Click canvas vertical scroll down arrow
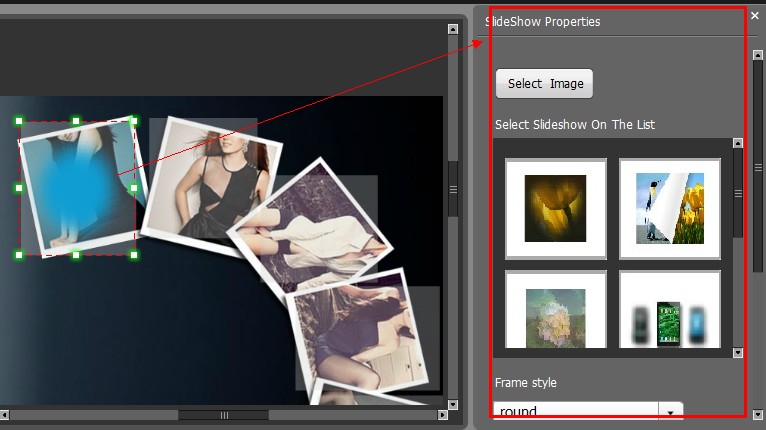This screenshot has height=430, width=766. tap(453, 405)
